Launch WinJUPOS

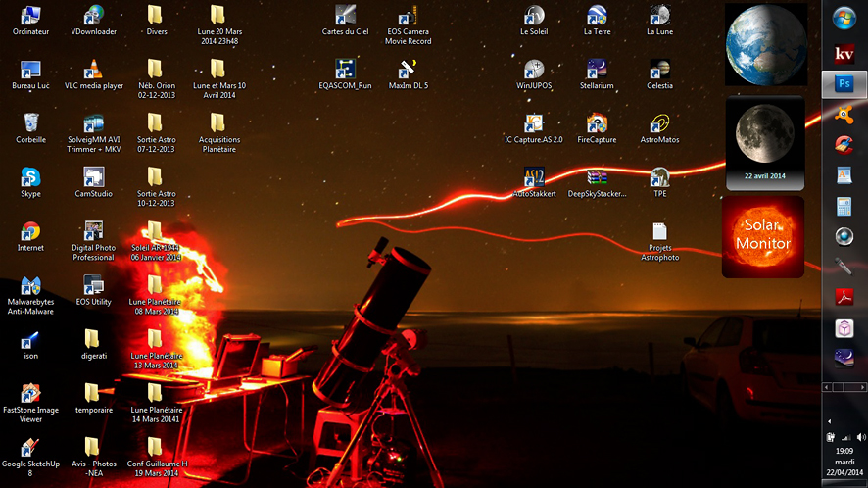[534, 74]
